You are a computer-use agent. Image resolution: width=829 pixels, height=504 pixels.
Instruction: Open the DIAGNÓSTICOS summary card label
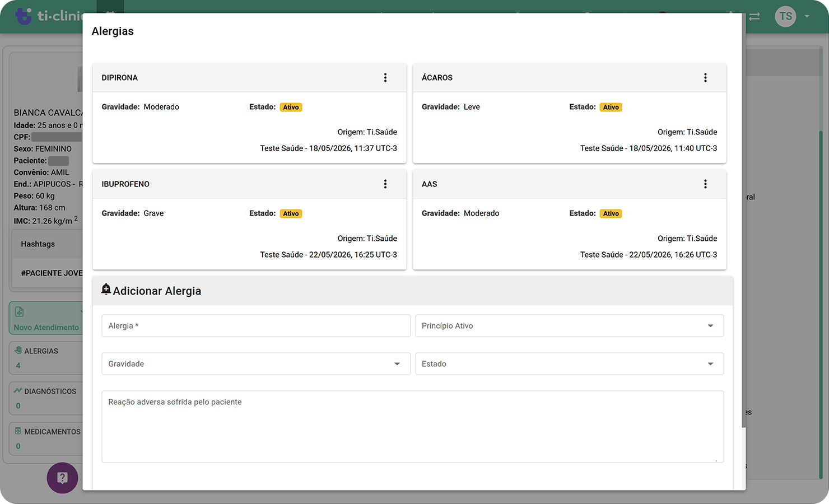tap(50, 391)
